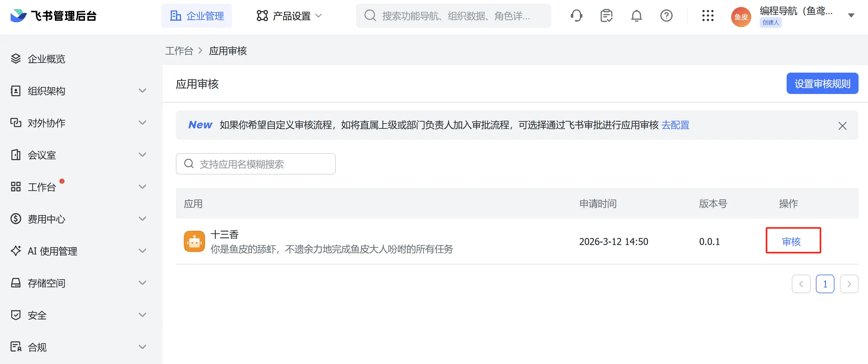Click the 鱼皮 user avatar

[x=741, y=17]
